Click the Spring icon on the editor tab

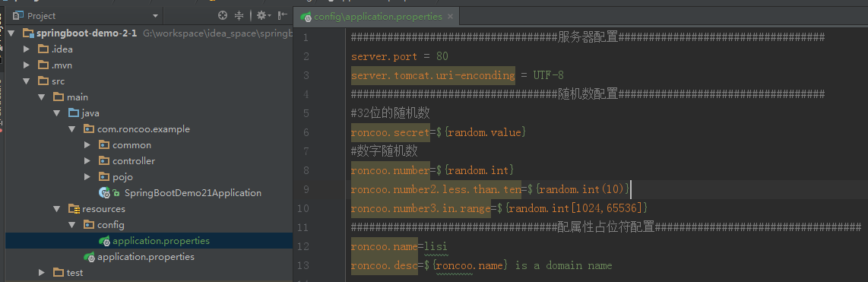pos(306,17)
